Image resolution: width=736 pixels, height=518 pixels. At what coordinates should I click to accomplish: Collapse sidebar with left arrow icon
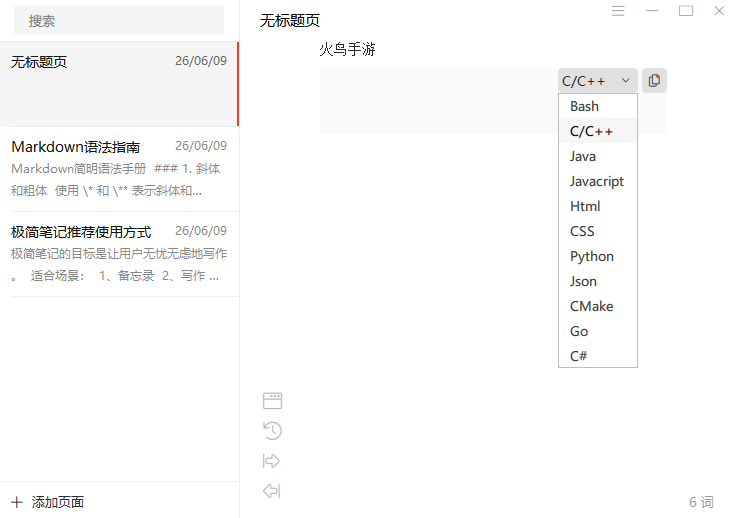coord(271,491)
